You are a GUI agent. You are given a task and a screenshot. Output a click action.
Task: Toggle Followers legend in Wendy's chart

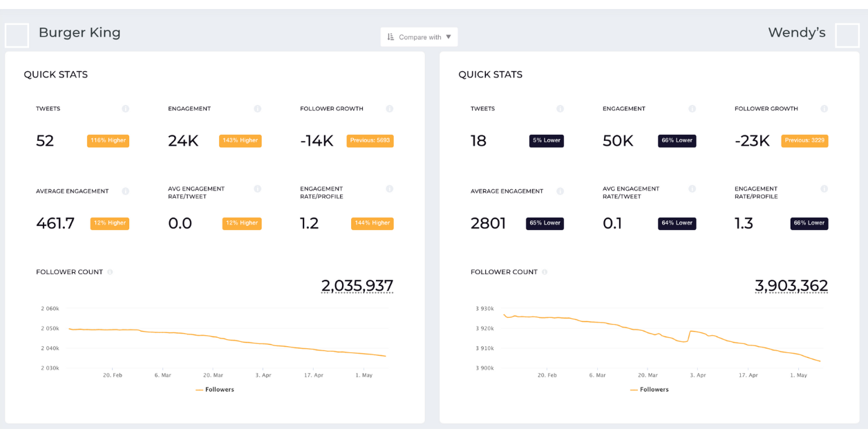click(x=650, y=390)
